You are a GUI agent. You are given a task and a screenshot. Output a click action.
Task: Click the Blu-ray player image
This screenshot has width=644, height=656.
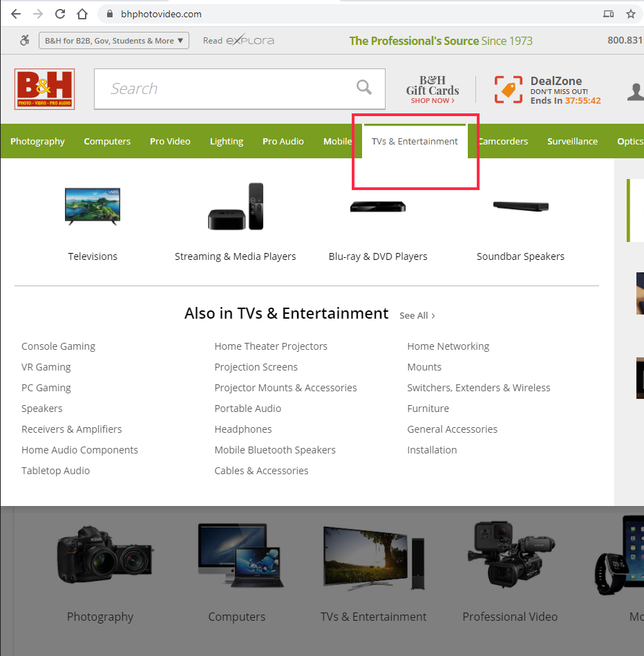coord(377,206)
